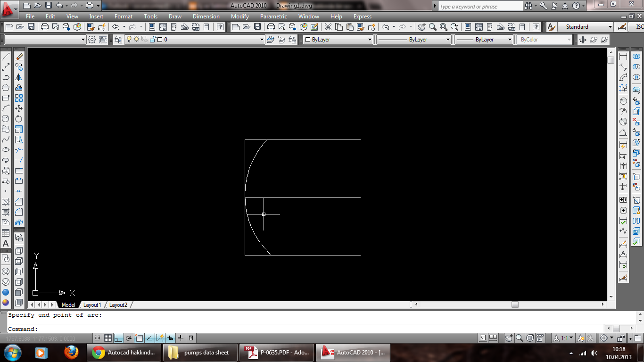The width and height of the screenshot is (644, 362).
Task: Toggle Snap Mode in status bar
Action: (x=97, y=338)
